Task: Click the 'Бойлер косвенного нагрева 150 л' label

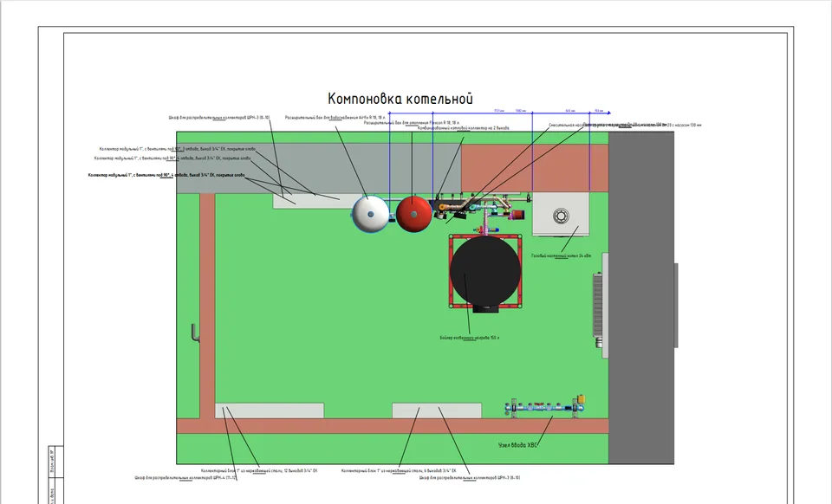Action: [470, 338]
